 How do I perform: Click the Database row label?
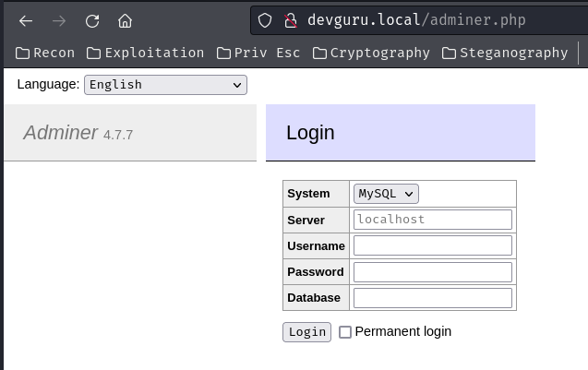click(x=314, y=298)
